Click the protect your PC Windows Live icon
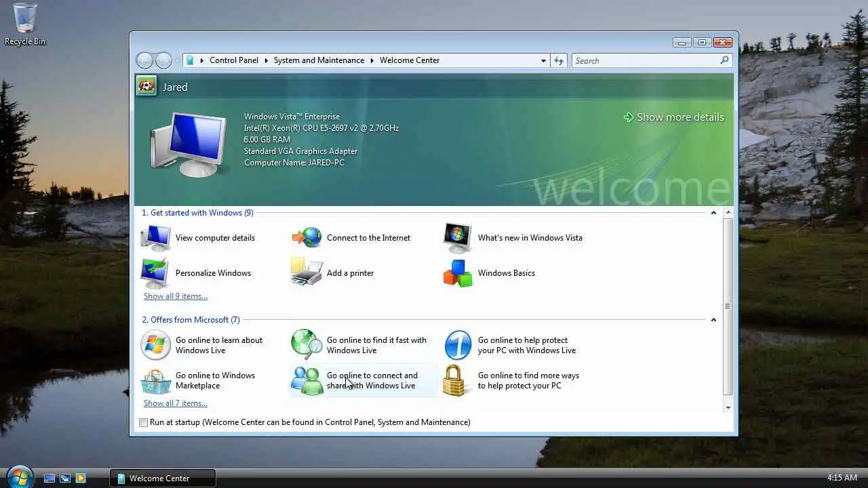Image resolution: width=868 pixels, height=488 pixels. [x=458, y=346]
